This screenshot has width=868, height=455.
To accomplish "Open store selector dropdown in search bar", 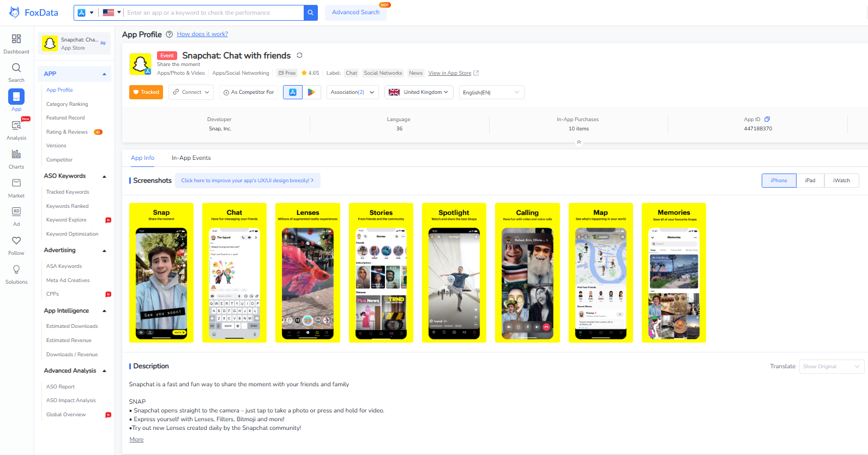I will (x=86, y=13).
